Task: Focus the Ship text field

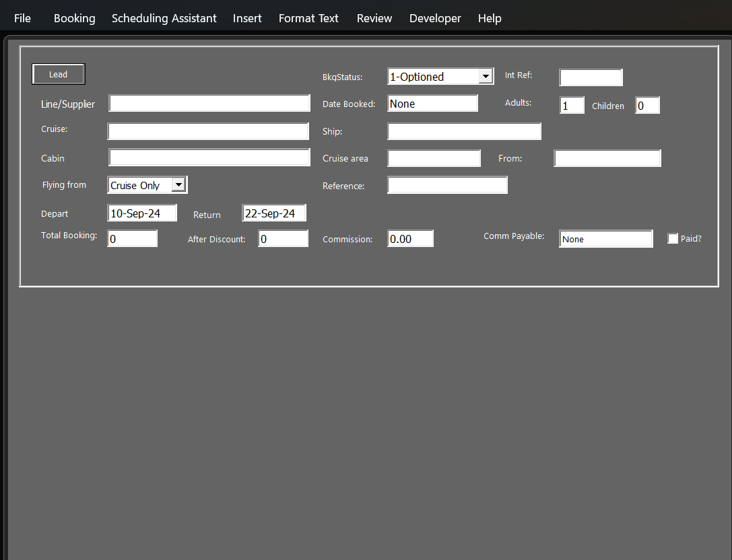Action: (464, 131)
